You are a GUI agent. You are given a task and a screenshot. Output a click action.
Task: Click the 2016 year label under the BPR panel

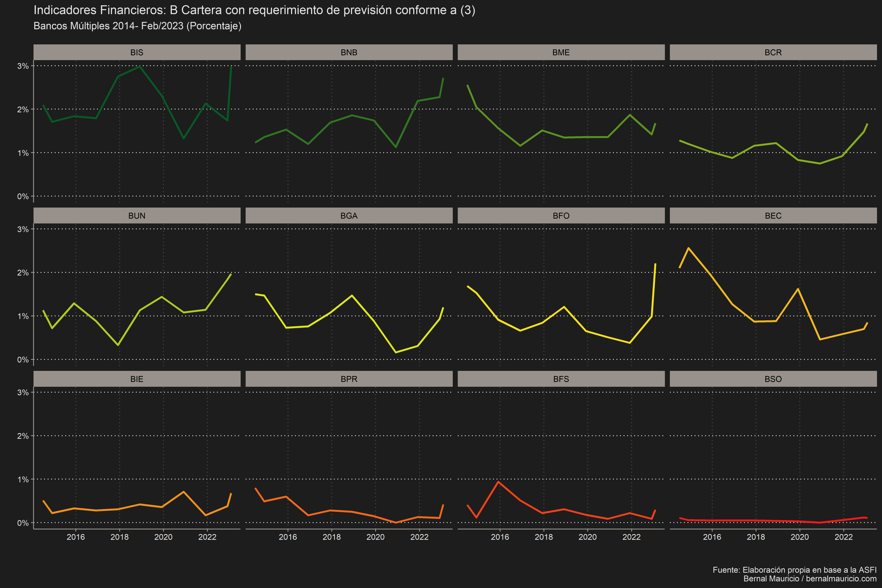[288, 537]
